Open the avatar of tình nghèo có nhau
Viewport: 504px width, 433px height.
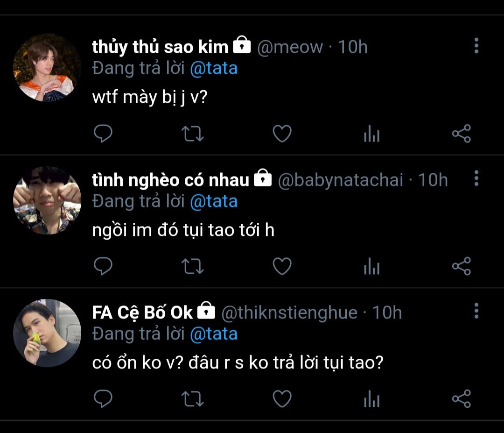pyautogui.click(x=47, y=200)
